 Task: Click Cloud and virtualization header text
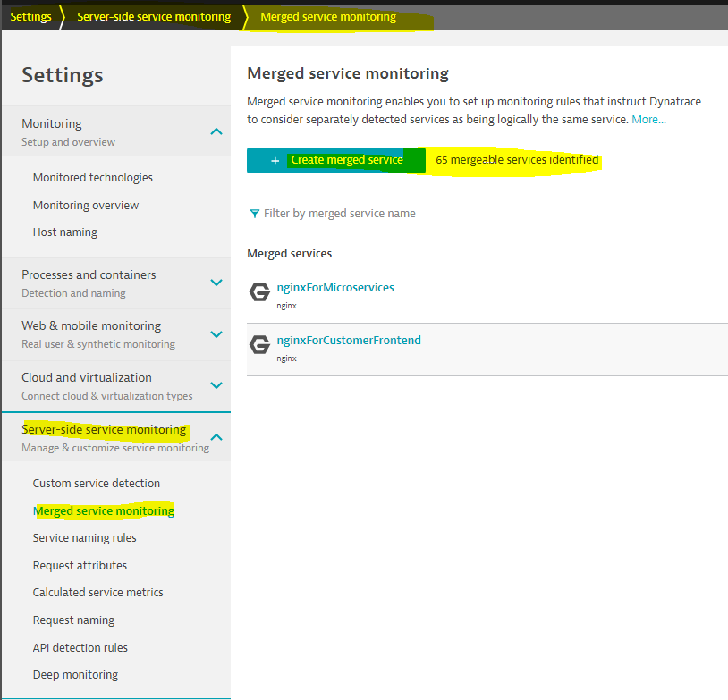click(87, 377)
